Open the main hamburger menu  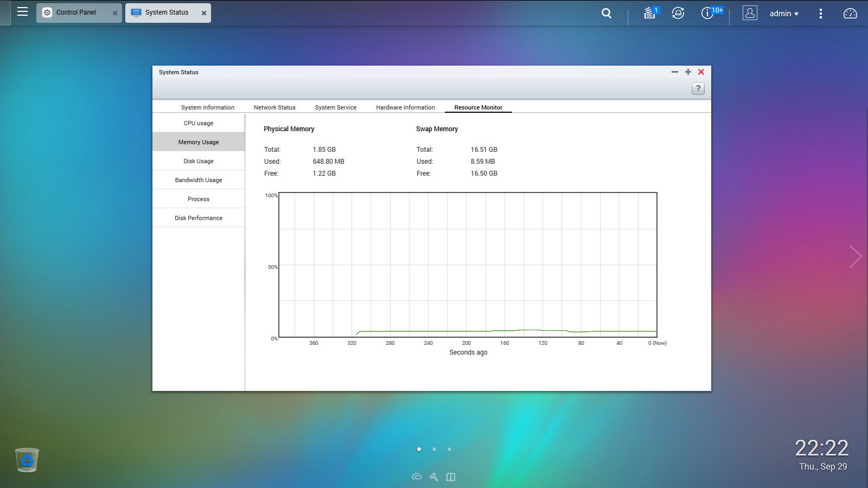(22, 12)
